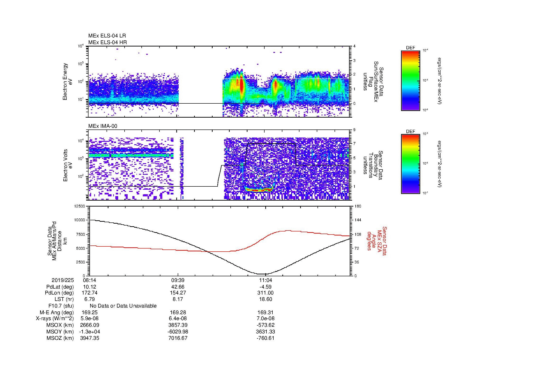Click the 'MSOX (km)' row label
Image resolution: width=555 pixels, height=392 pixels.
pyautogui.click(x=60, y=325)
